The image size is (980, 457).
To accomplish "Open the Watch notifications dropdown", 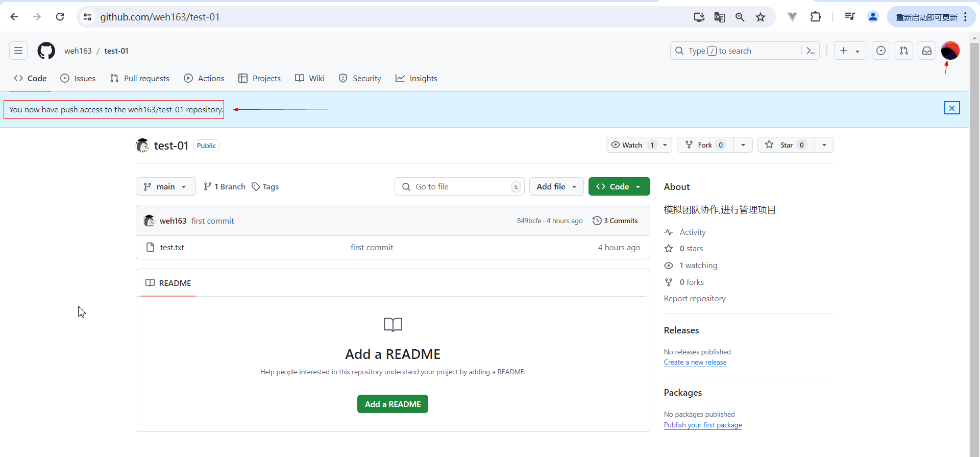I will click(639, 145).
